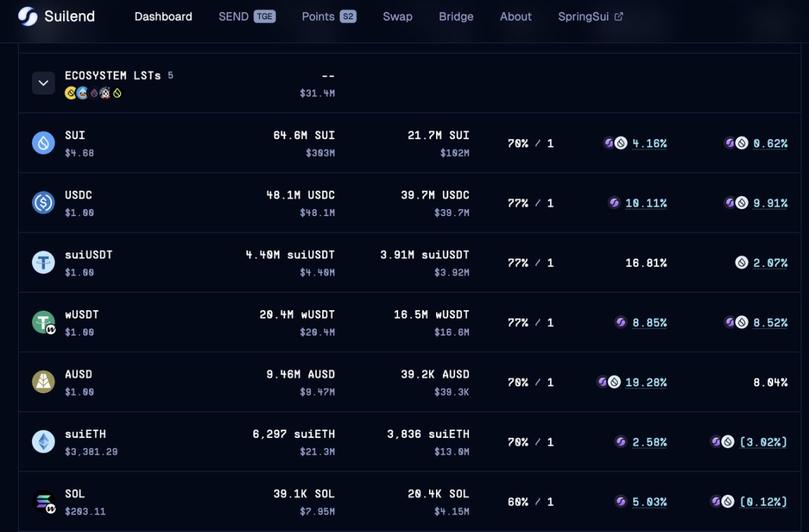Click the SUI deposit APR 4.16% link

click(x=649, y=143)
